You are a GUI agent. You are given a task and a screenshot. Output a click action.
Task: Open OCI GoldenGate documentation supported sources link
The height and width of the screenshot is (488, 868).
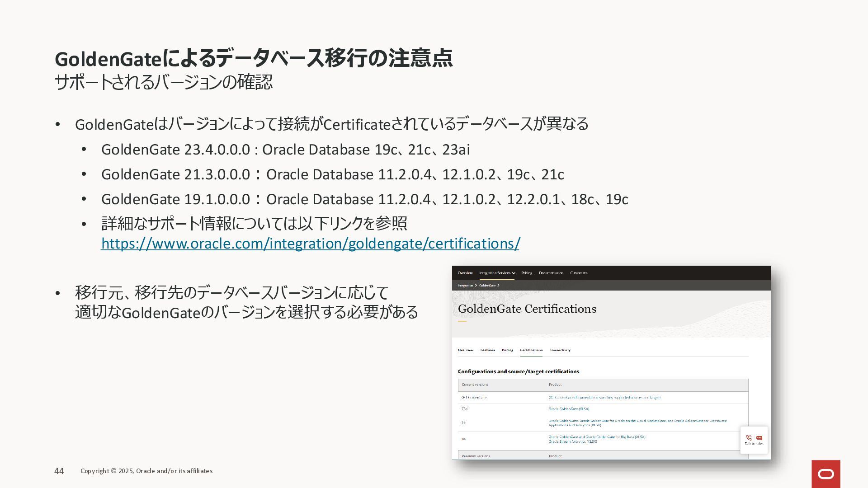(x=604, y=398)
